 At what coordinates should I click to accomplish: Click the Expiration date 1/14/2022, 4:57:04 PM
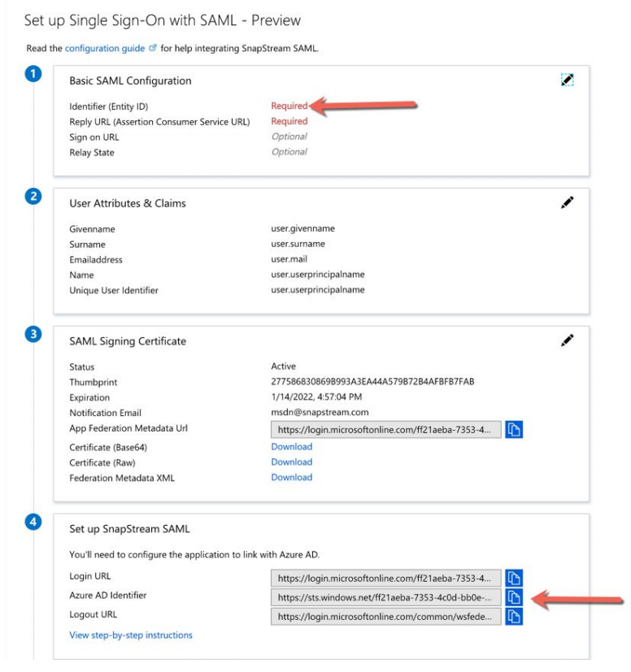click(316, 397)
